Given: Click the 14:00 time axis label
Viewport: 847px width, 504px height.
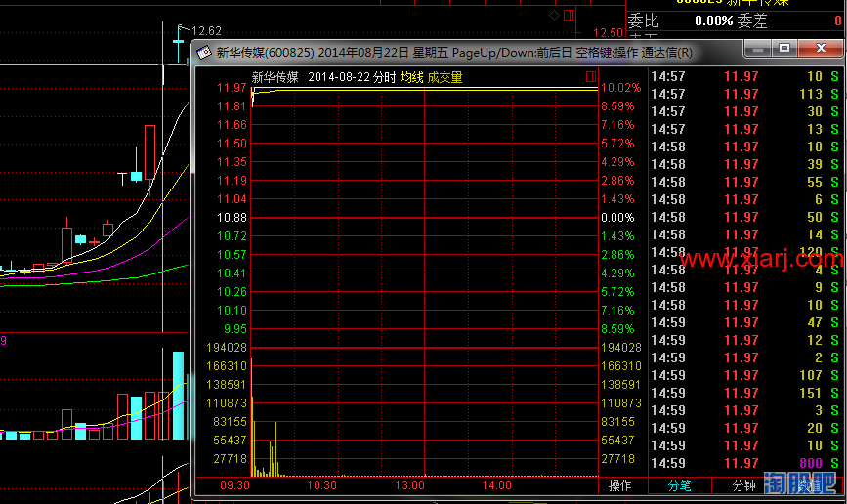Looking at the screenshot, I should click(496, 485).
